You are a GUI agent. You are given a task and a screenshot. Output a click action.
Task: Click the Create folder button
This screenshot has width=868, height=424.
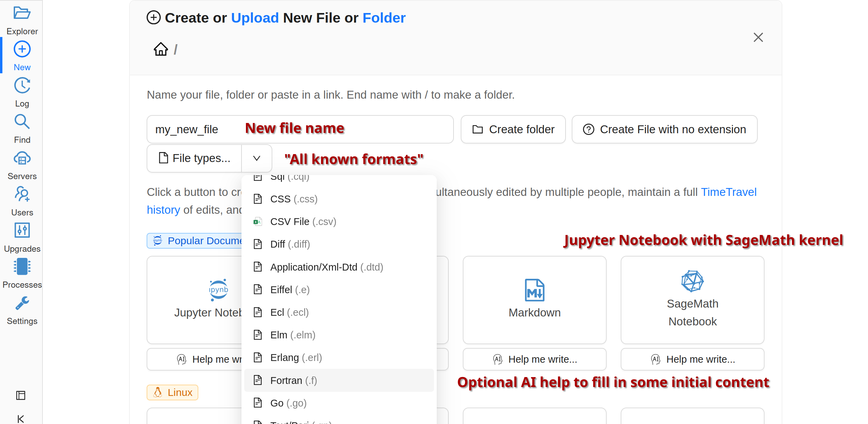pyautogui.click(x=513, y=129)
